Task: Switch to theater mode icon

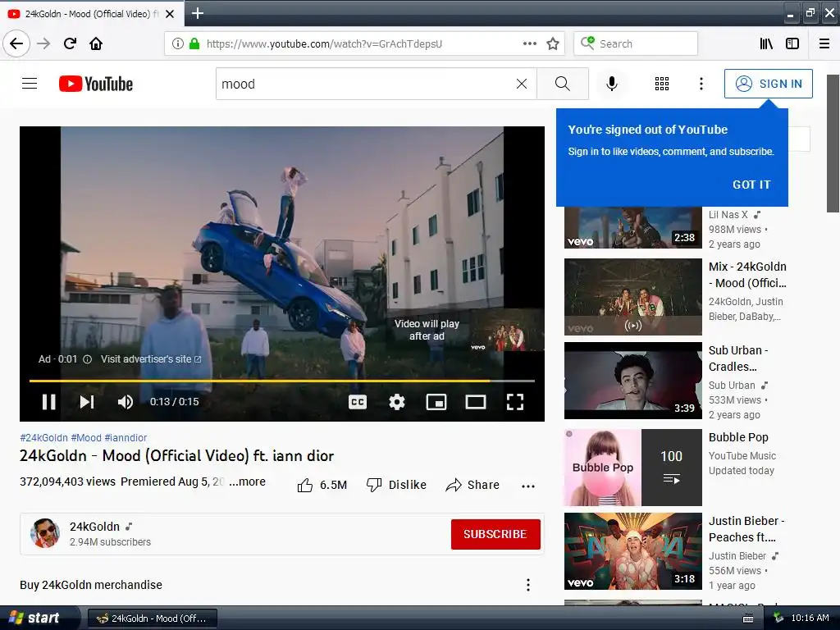Action: click(476, 402)
